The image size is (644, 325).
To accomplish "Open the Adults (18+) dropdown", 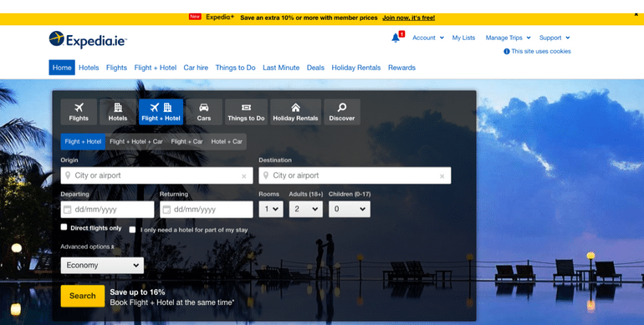I will (x=305, y=209).
